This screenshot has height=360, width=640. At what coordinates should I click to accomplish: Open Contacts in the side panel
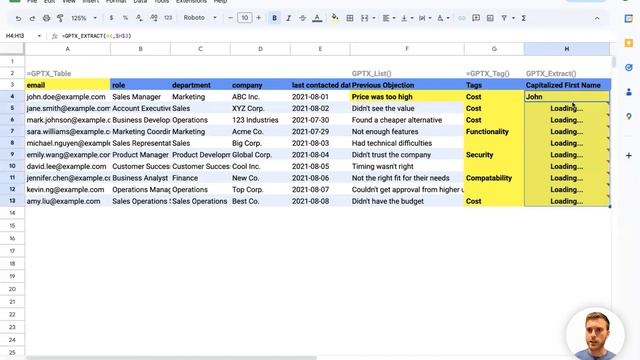pyautogui.click(x=629, y=92)
